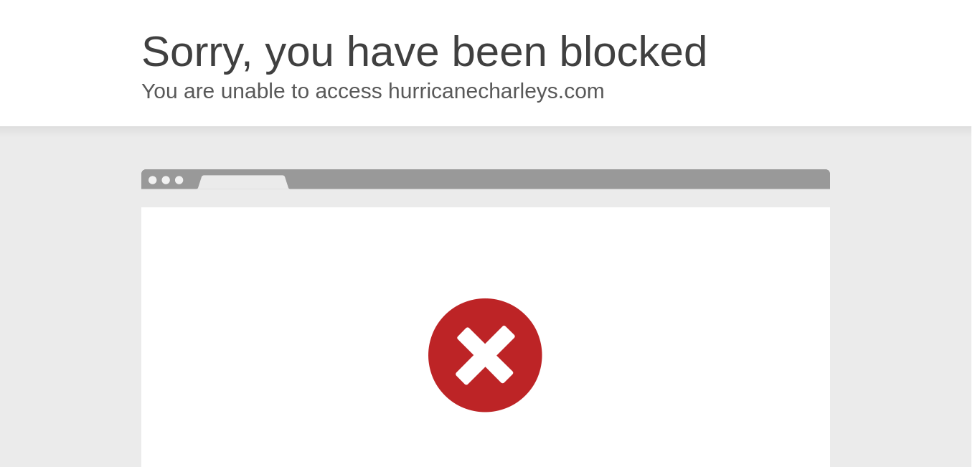Click the word 'blocked' in the heading
The width and height of the screenshot is (980, 467).
[x=633, y=52]
